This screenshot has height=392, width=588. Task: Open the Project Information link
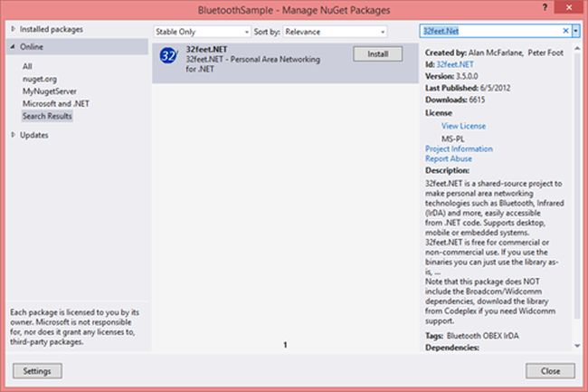click(x=459, y=148)
